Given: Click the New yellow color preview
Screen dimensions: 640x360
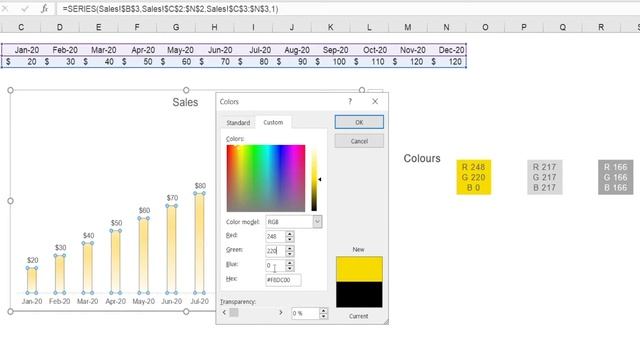Looking at the screenshot, I should click(x=359, y=269).
